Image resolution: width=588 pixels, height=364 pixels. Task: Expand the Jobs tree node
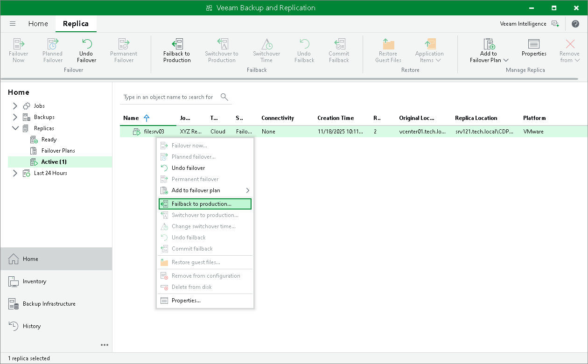click(15, 106)
